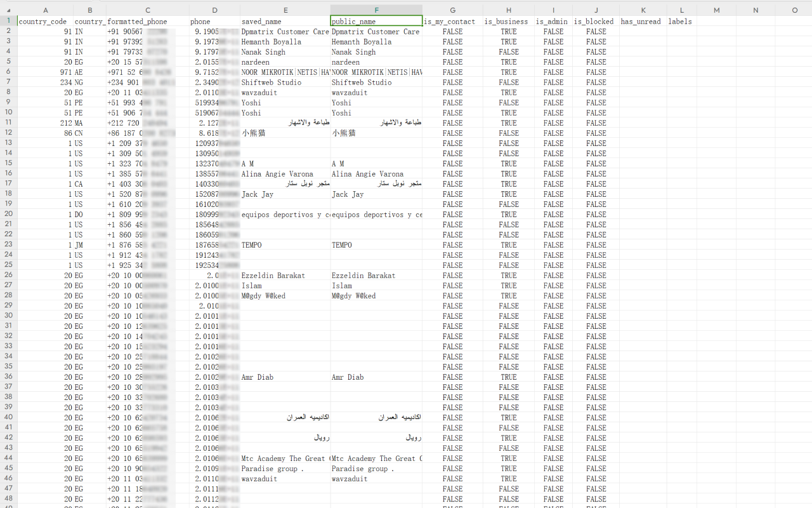Select saved_name cell 'Dpmatrix Customer Care'
This screenshot has height=508, width=812.
tap(285, 32)
